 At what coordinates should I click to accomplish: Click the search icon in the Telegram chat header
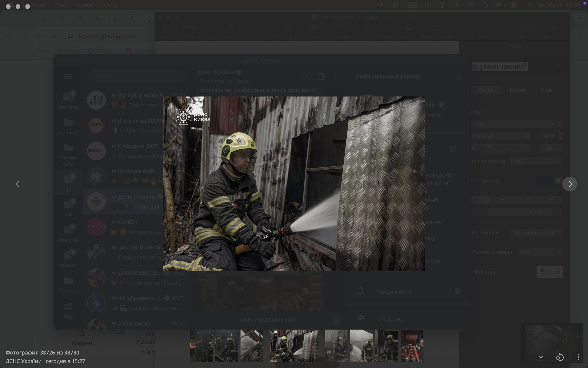[x=305, y=76]
